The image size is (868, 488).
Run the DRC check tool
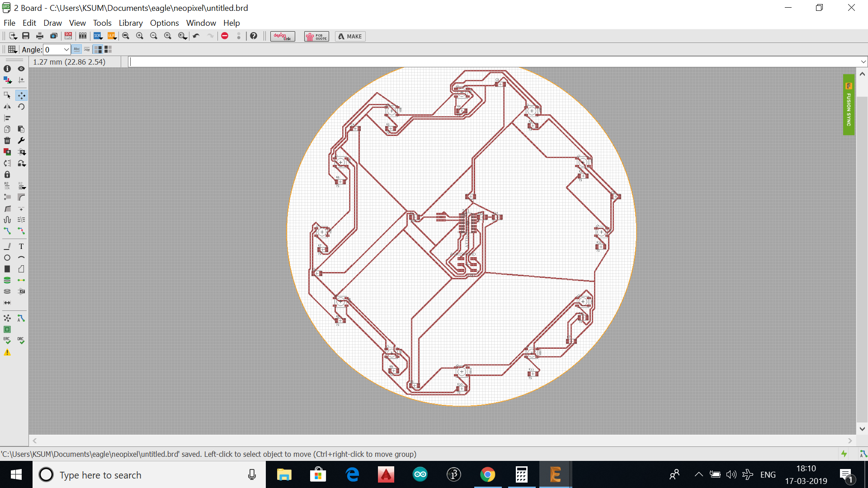[x=21, y=340]
